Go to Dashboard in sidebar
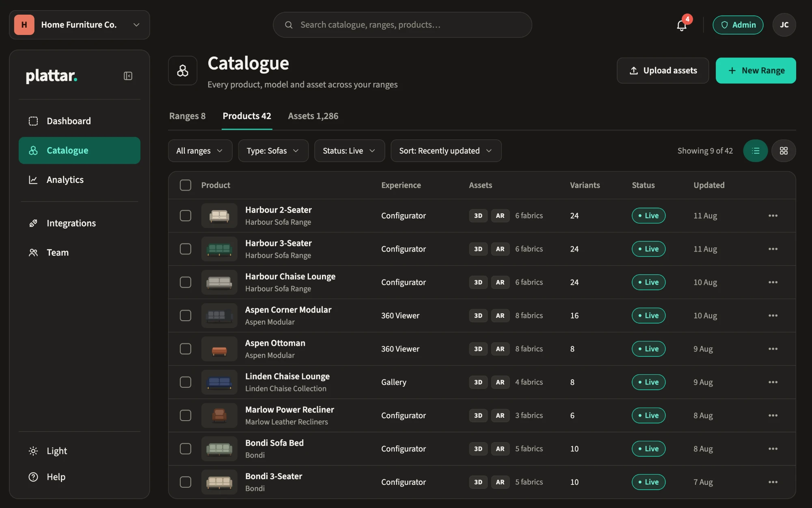This screenshot has height=508, width=812. 80,121
